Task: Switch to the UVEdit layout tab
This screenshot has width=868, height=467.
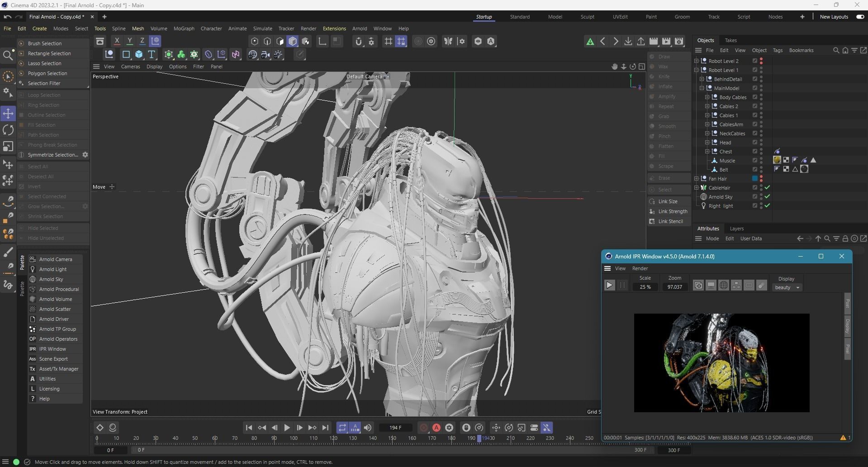Action: 620,17
